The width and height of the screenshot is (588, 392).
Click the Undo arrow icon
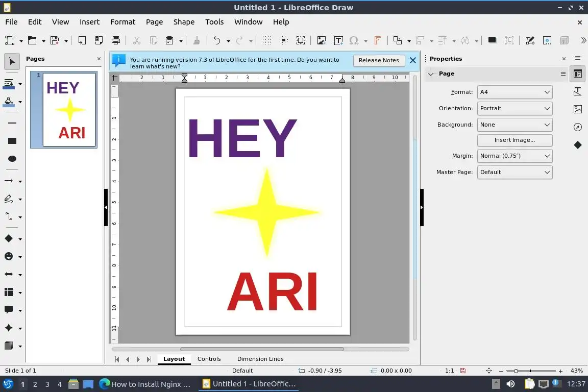[x=217, y=41]
